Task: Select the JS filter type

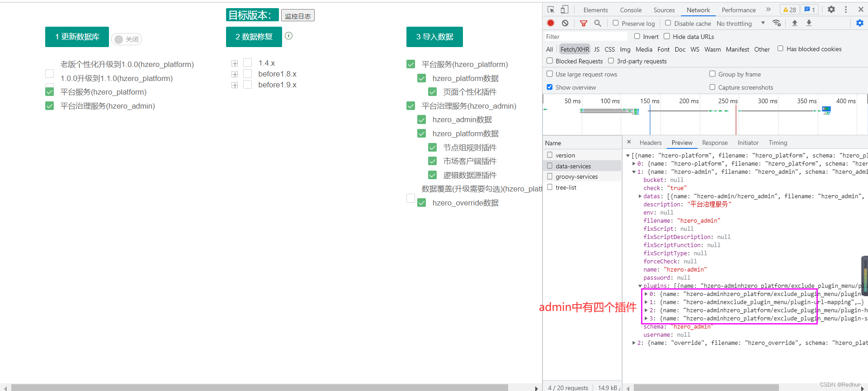Action: click(x=597, y=49)
